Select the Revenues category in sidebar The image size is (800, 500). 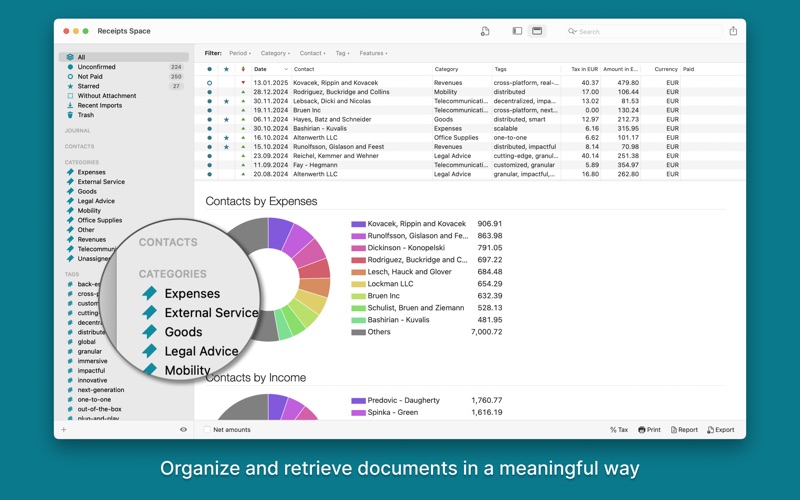pos(91,239)
